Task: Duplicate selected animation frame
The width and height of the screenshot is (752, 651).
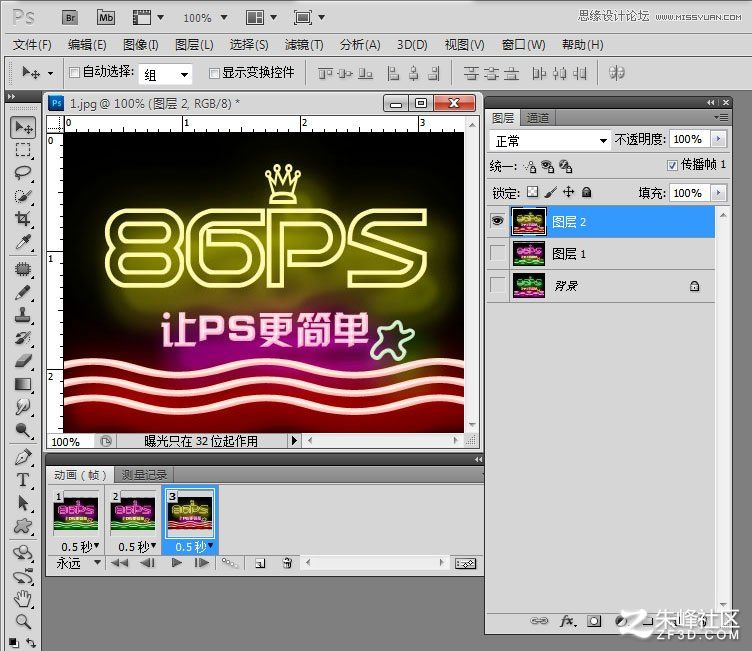Action: pos(260,563)
